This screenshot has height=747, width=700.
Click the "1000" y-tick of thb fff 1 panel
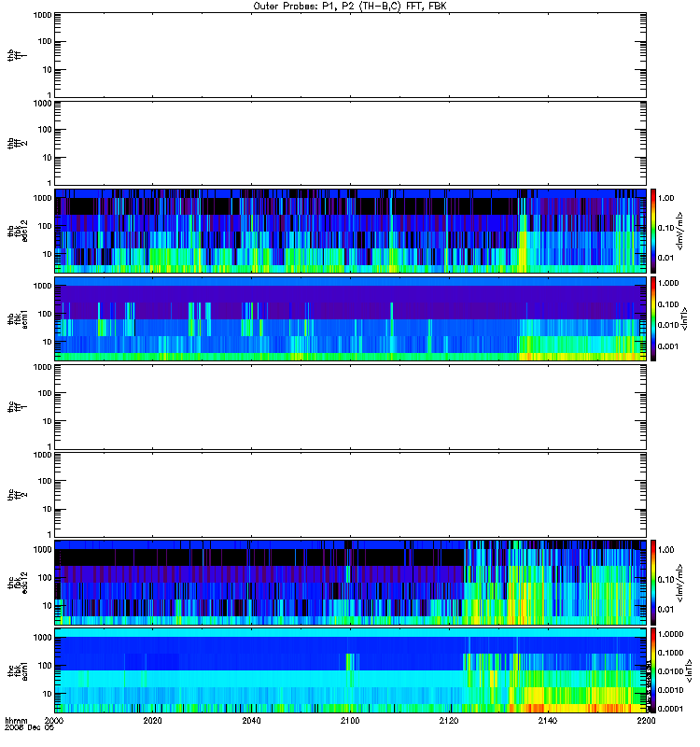pos(42,15)
